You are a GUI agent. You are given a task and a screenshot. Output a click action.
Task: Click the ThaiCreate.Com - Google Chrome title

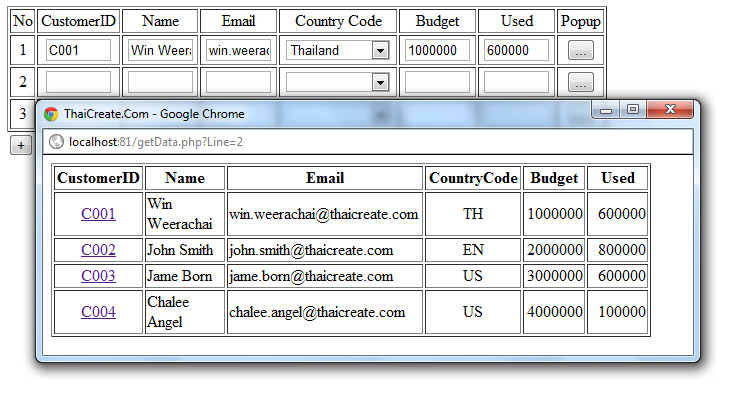pos(154,114)
